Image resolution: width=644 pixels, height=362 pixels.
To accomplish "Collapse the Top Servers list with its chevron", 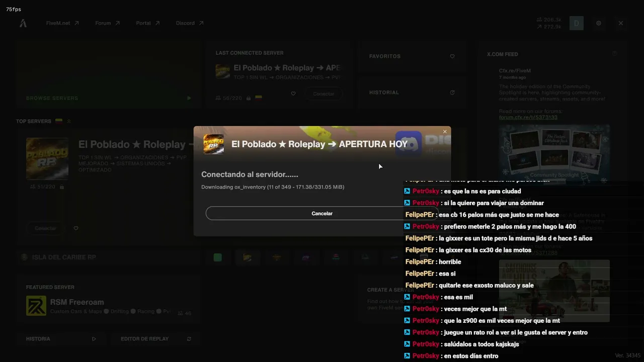I will click(x=69, y=121).
